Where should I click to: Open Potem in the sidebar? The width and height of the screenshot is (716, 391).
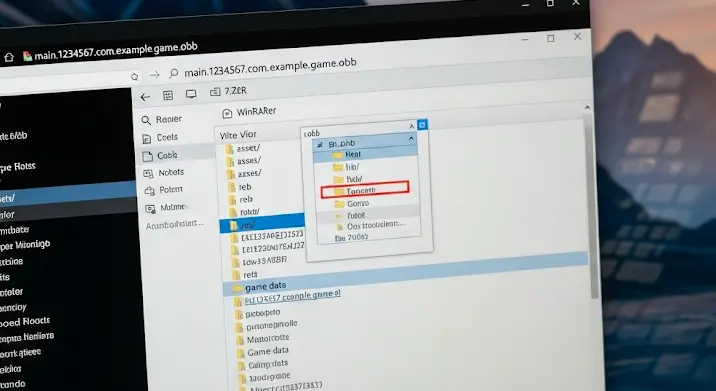[163, 190]
